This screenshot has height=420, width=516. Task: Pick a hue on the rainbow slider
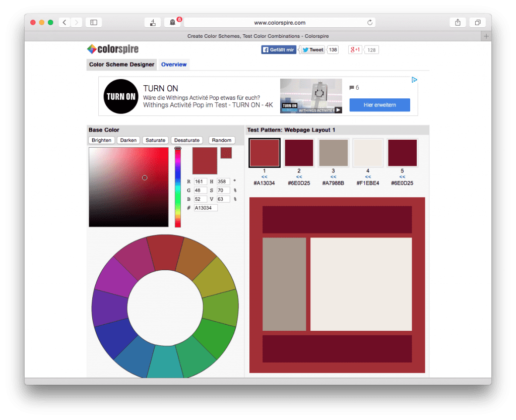click(177, 187)
